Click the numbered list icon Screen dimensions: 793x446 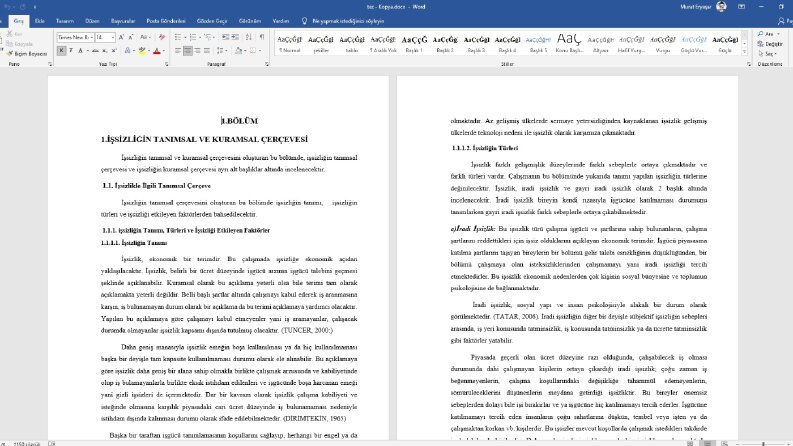pyautogui.click(x=193, y=37)
